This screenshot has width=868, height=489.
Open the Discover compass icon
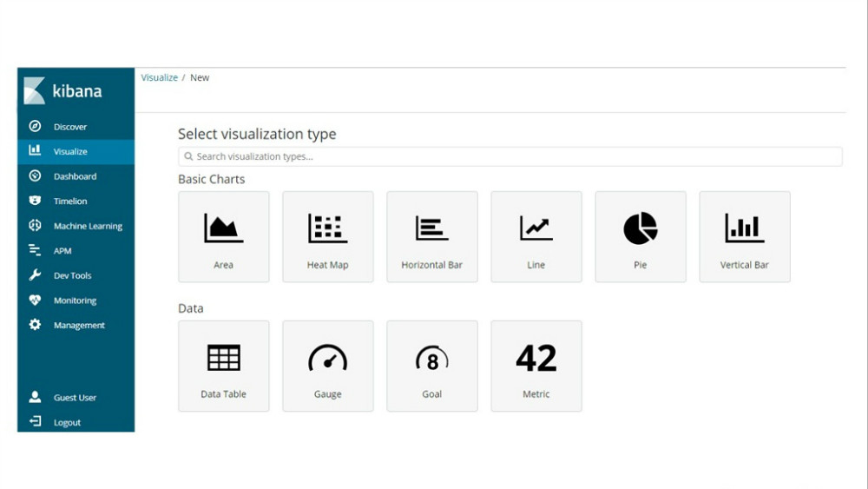[x=35, y=126]
